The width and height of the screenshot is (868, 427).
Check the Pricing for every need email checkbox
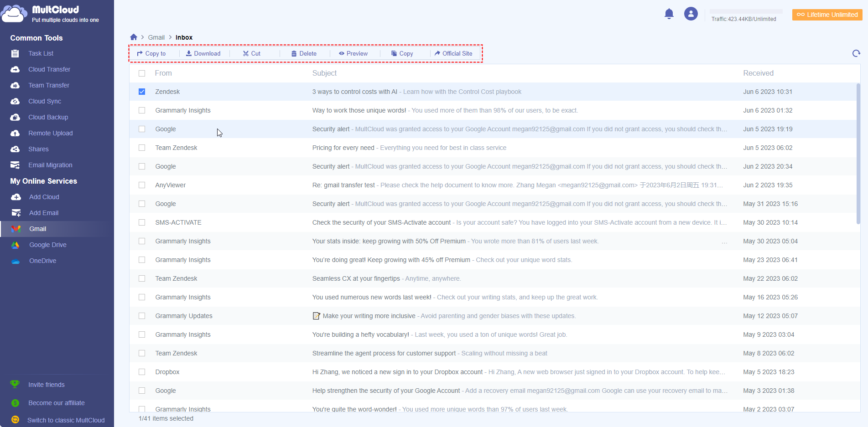point(142,148)
